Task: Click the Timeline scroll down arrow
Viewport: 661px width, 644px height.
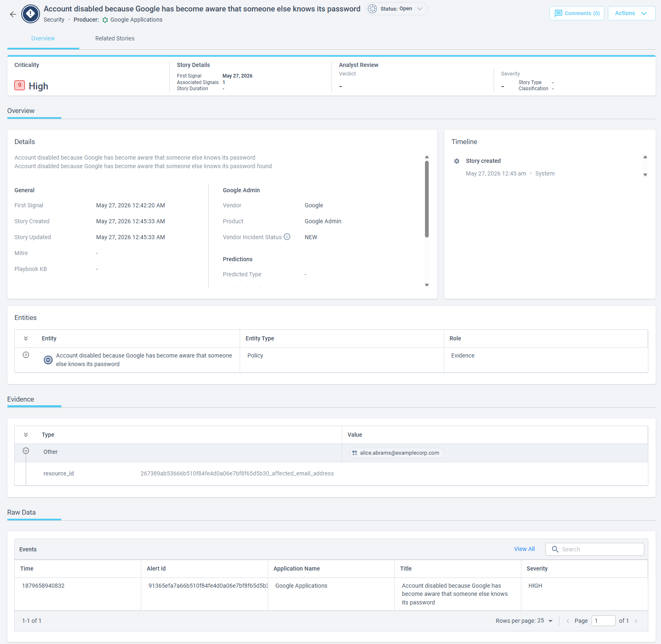Action: (645, 175)
